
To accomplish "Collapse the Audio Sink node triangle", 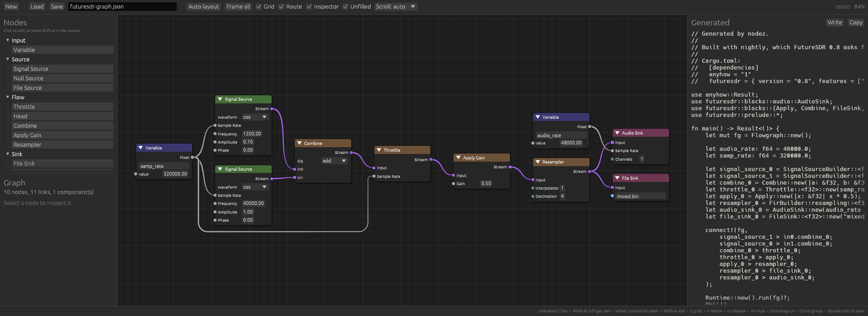I will tap(617, 133).
